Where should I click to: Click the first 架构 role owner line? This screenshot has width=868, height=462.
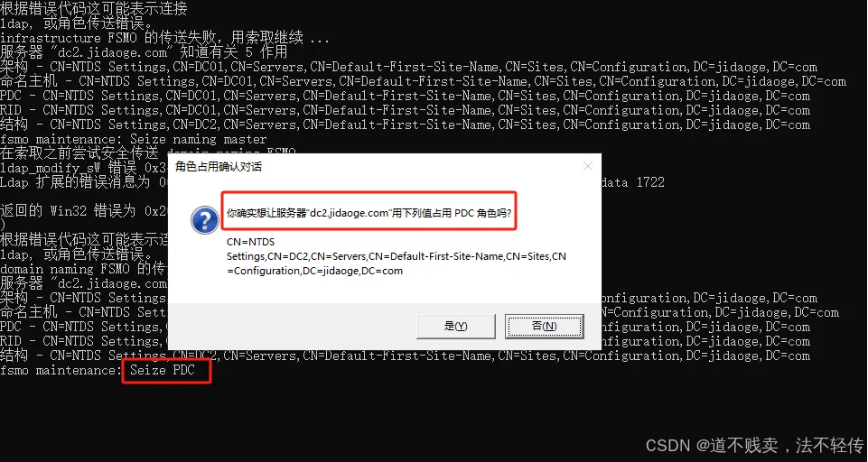click(x=408, y=67)
